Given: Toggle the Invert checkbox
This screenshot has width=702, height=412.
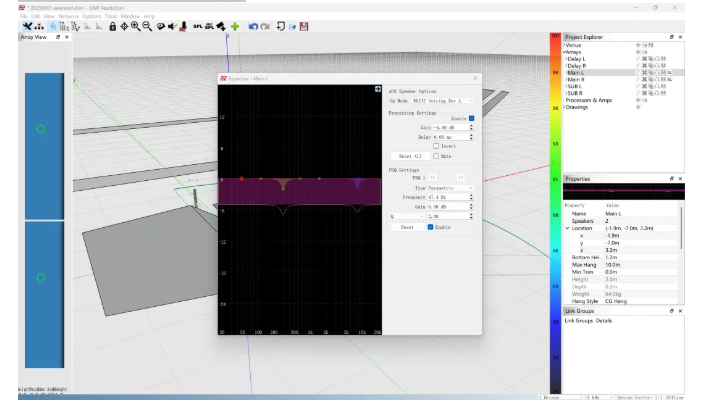Looking at the screenshot, I should click(x=436, y=146).
